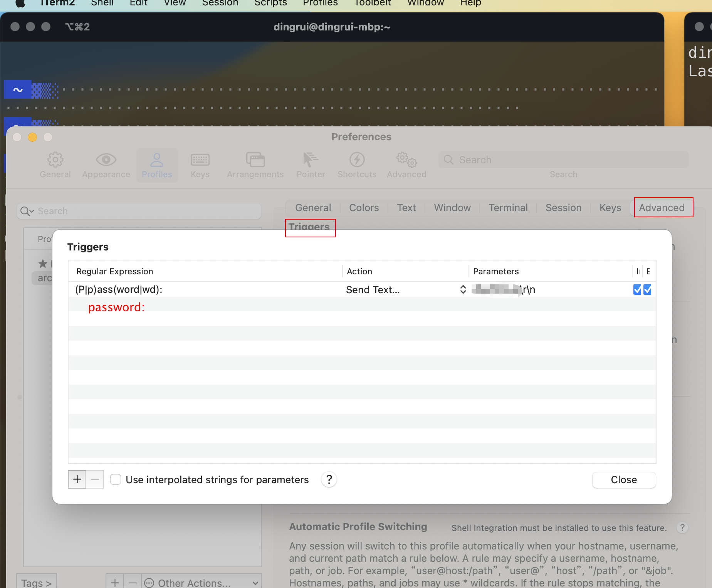Switch to the Terminal profile tab

(x=508, y=208)
